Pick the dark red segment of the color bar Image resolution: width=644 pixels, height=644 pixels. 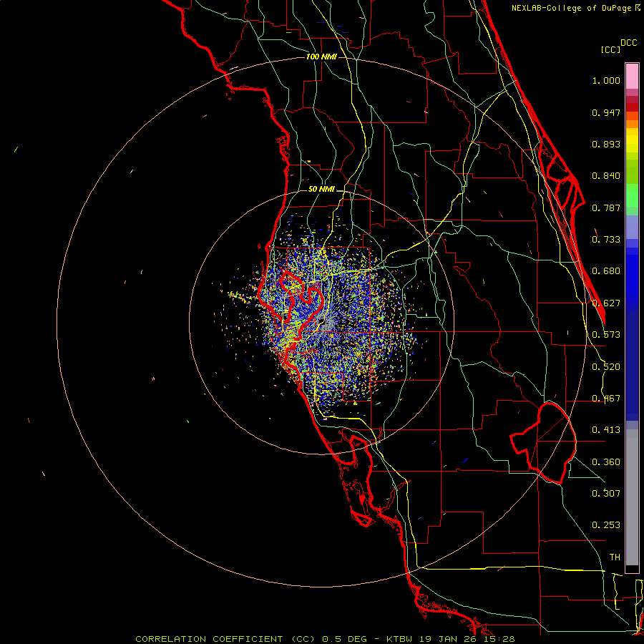(x=632, y=107)
